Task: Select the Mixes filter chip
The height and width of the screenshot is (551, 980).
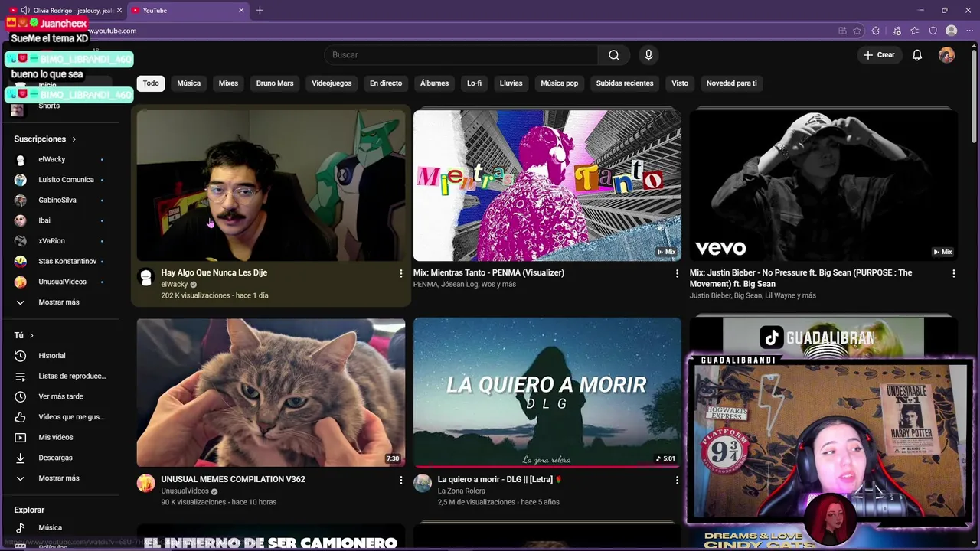Action: pos(228,83)
